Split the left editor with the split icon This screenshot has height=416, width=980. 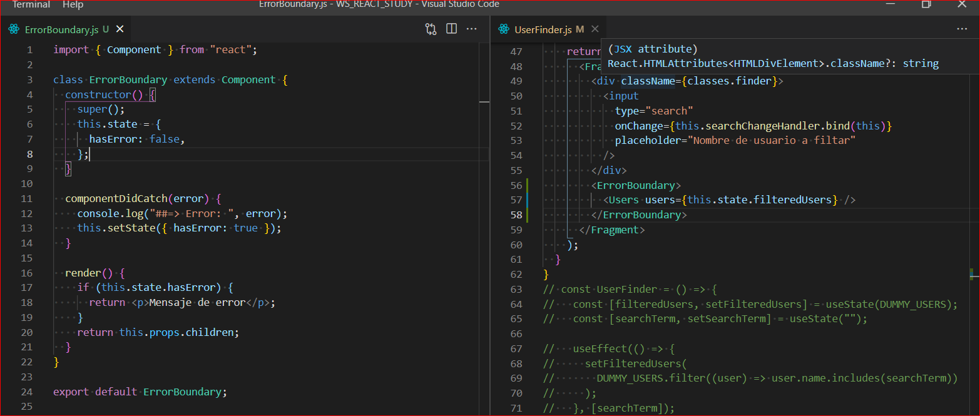point(451,29)
